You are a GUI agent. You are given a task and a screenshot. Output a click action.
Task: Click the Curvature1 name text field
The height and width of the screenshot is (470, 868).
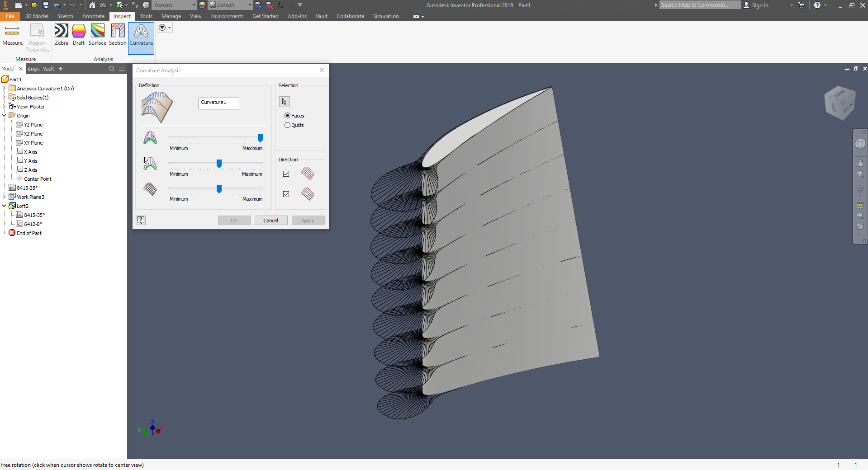click(218, 103)
